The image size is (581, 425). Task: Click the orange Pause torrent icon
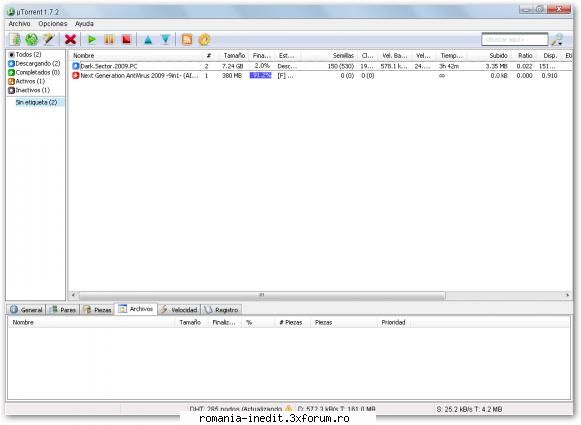tap(109, 39)
